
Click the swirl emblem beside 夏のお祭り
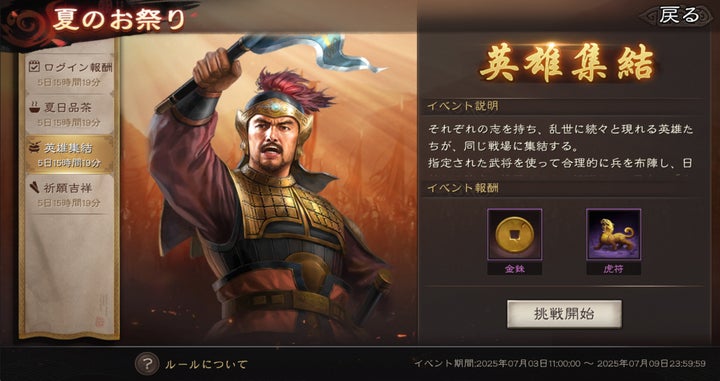point(26,24)
